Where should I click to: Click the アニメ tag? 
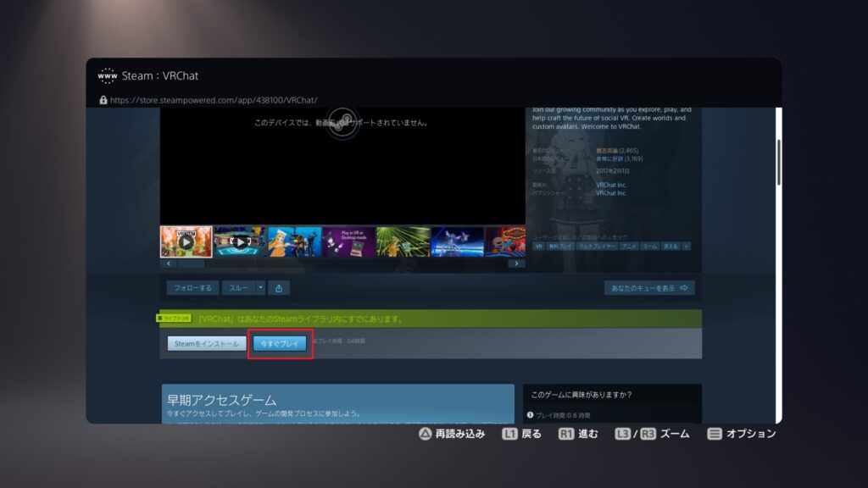click(629, 247)
